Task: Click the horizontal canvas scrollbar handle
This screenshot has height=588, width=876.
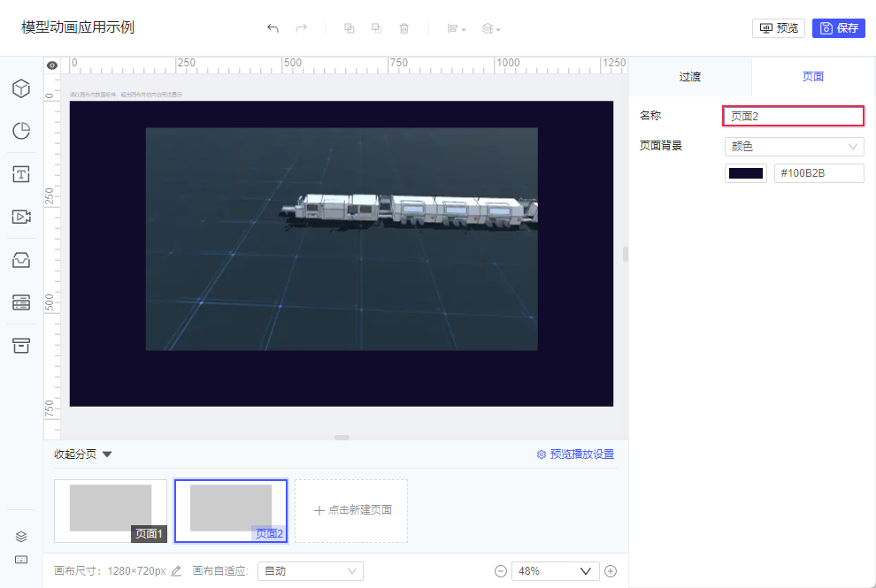Action: pos(342,438)
